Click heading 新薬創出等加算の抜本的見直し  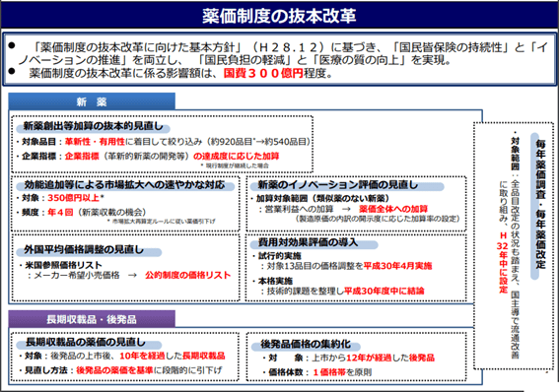[93, 126]
